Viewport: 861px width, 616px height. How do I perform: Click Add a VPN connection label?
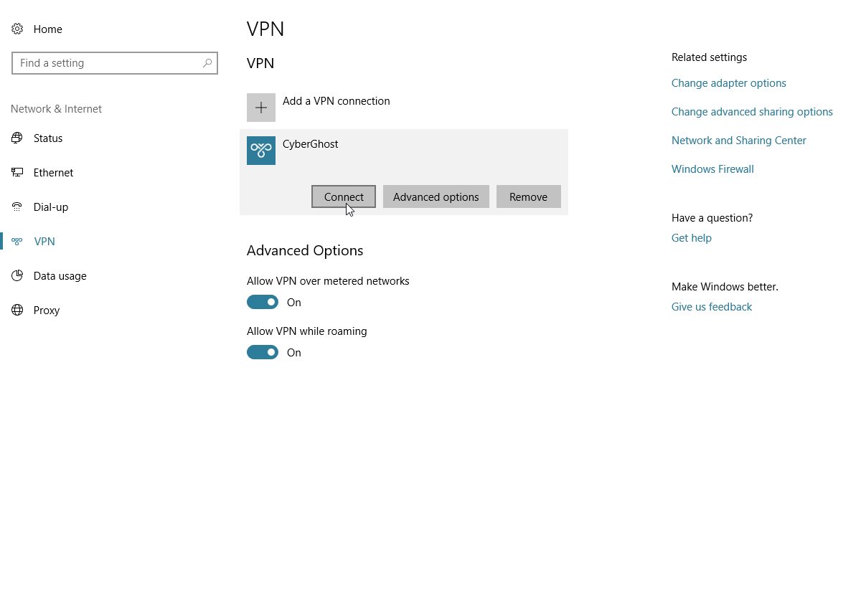tap(337, 101)
